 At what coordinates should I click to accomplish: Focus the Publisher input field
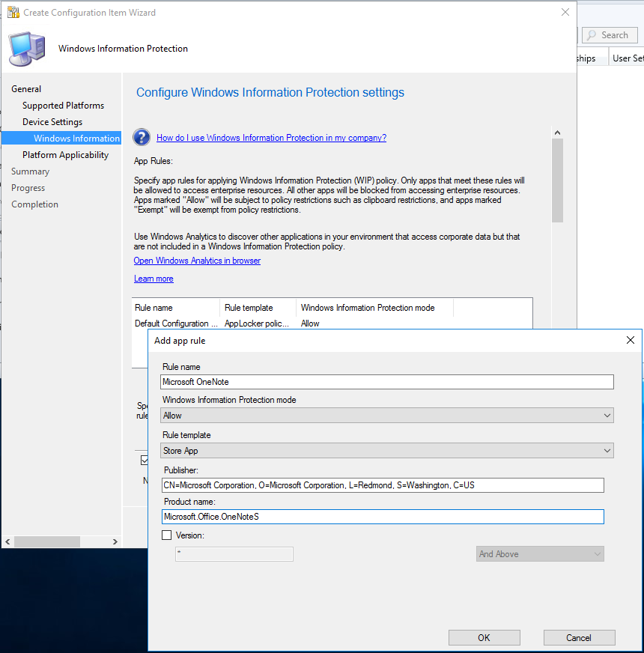[382, 485]
